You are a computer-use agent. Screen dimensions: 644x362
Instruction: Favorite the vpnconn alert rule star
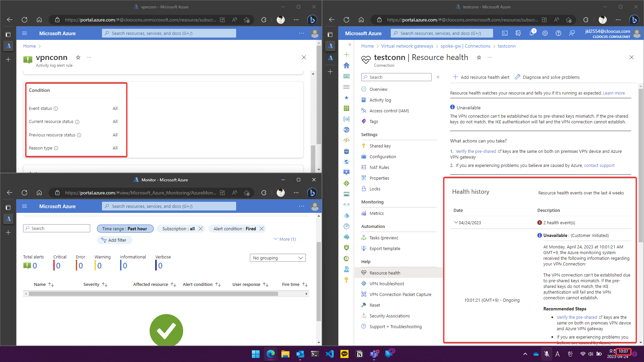pos(78,57)
